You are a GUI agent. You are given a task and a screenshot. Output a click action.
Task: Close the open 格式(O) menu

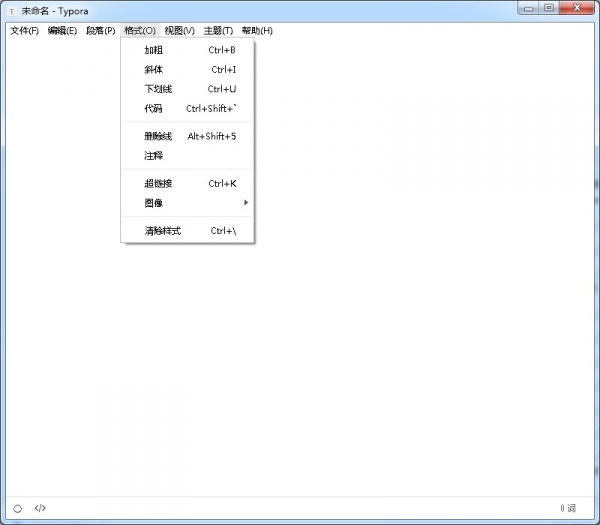pyautogui.click(x=140, y=31)
